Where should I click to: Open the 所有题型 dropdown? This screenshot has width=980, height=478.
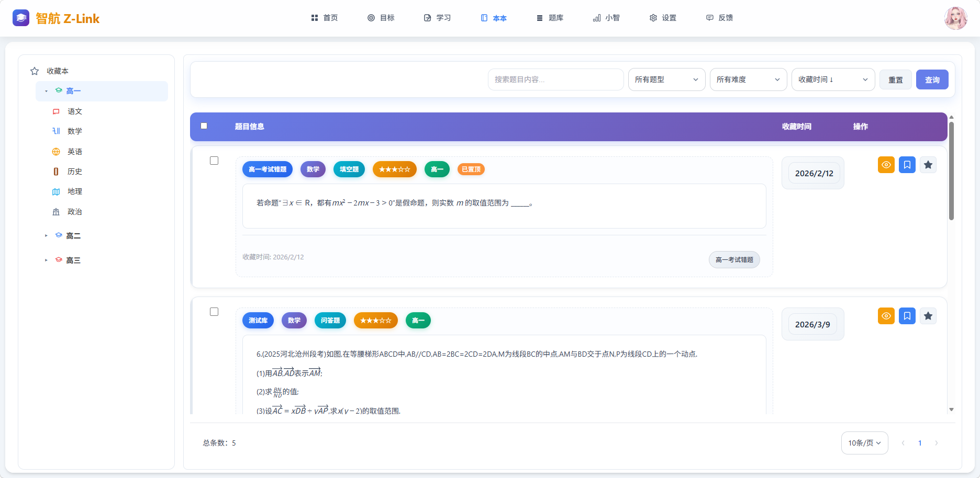666,79
